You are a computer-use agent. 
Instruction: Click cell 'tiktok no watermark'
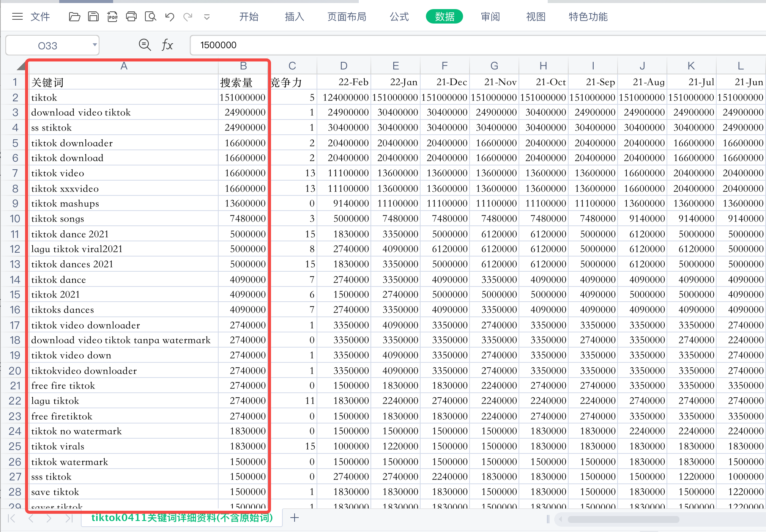(124, 431)
